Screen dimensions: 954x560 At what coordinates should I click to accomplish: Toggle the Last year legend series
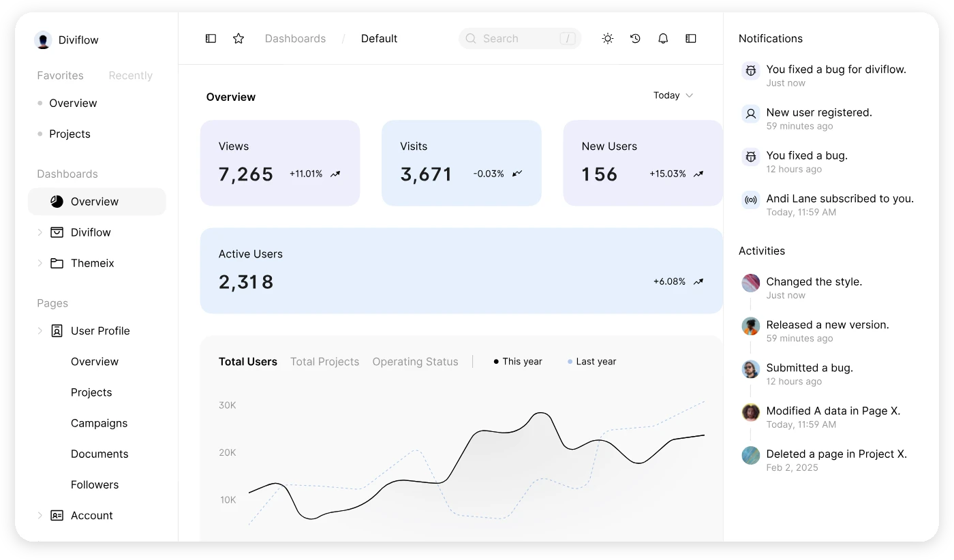[x=591, y=362]
